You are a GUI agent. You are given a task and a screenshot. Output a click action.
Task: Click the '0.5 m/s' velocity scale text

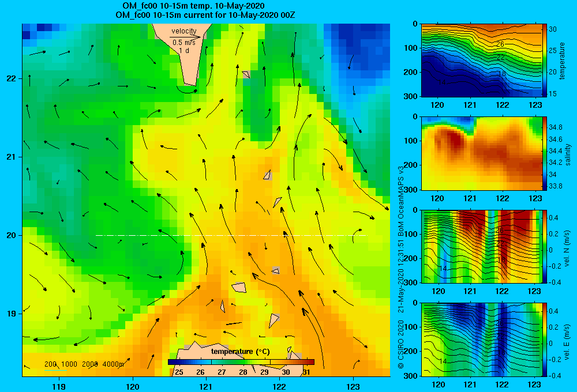(184, 43)
